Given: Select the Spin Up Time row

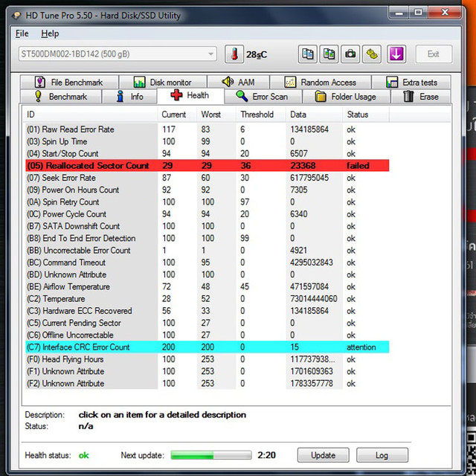Looking at the screenshot, I should (208, 141).
